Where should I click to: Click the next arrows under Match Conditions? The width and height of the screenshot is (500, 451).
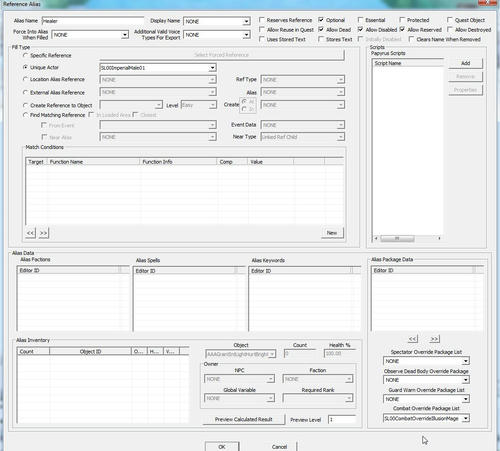tap(43, 233)
